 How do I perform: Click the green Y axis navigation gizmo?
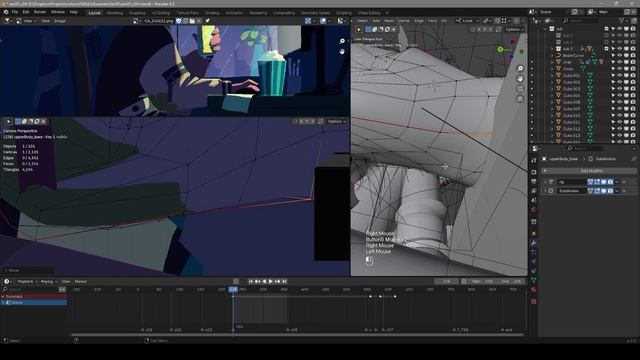(500, 49)
